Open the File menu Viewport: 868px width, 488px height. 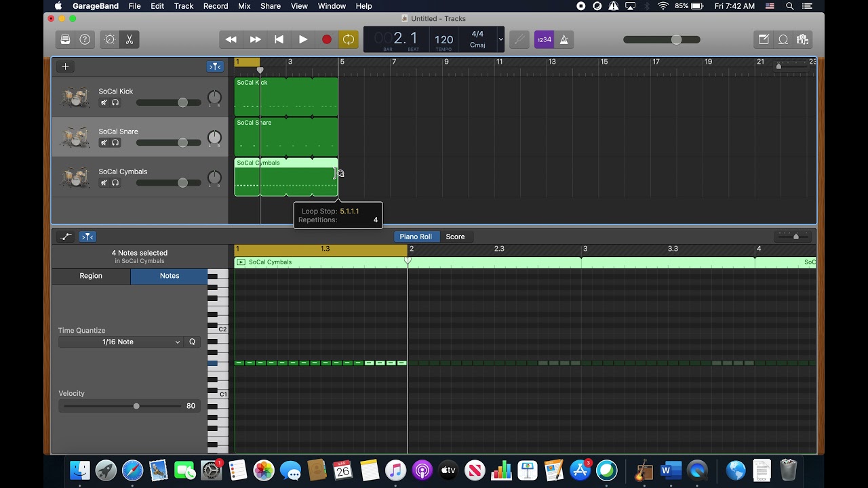(135, 6)
